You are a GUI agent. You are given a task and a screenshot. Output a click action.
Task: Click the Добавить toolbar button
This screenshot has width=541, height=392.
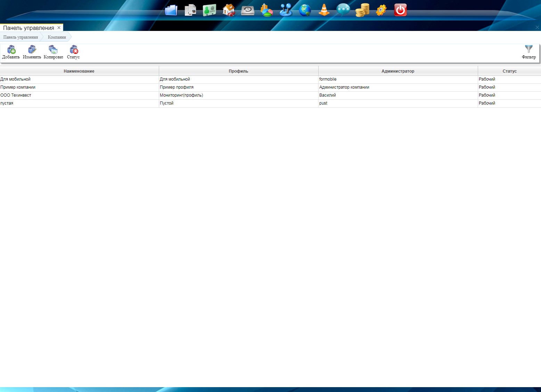(x=11, y=52)
